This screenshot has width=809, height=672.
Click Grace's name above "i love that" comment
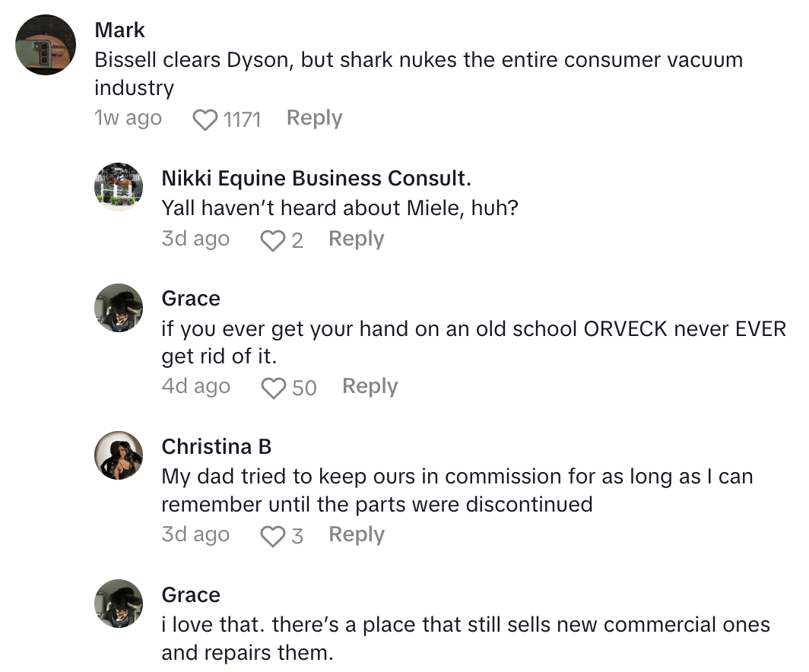[191, 594]
